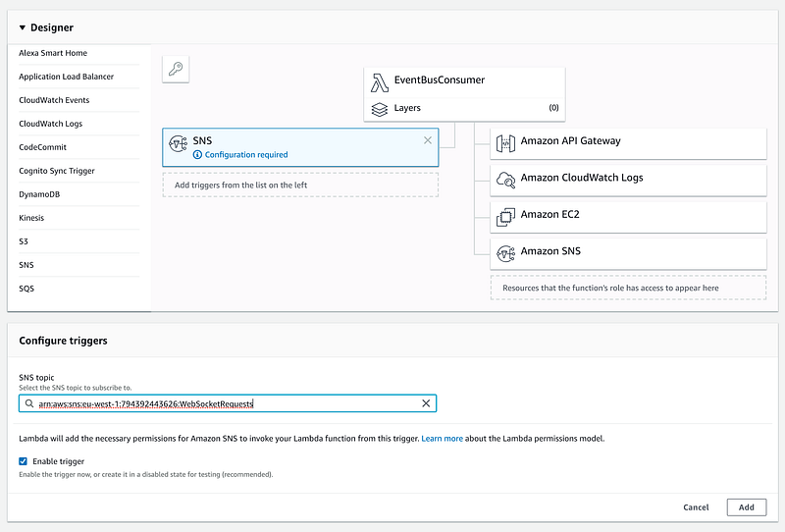This screenshot has height=532, width=785.
Task: Select the Amazon EC2 icon
Action: [x=505, y=217]
